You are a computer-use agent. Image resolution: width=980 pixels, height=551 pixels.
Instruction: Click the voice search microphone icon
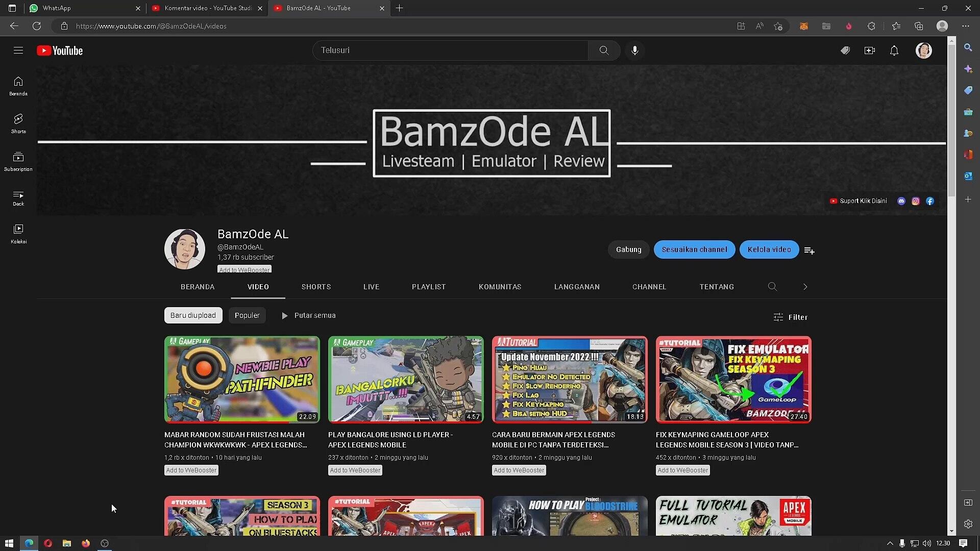coord(634,51)
